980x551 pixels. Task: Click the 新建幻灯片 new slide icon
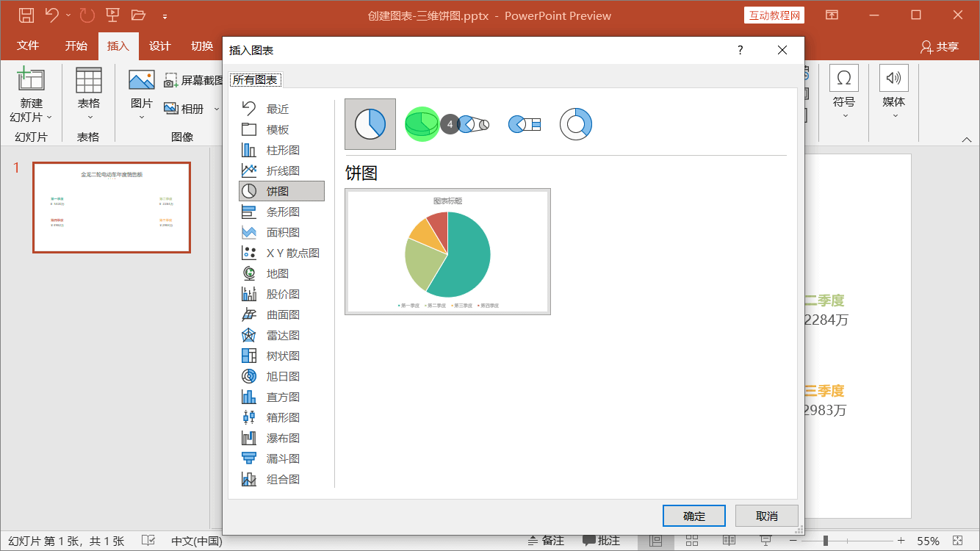pyautogui.click(x=31, y=79)
